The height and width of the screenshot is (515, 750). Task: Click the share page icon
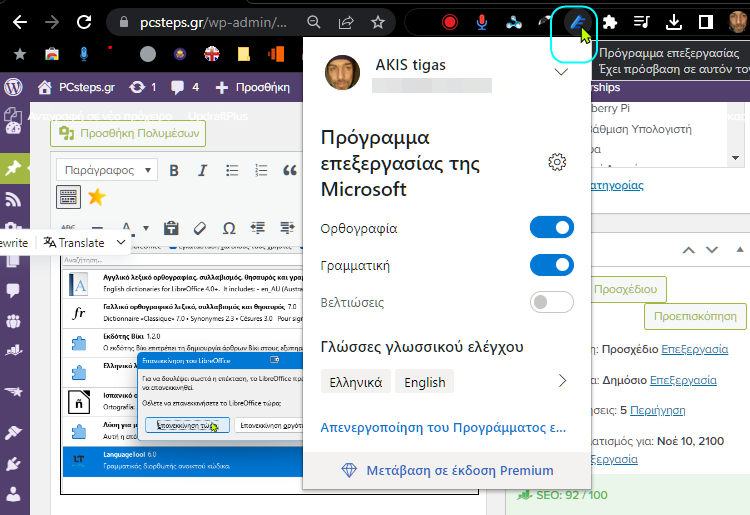346,22
